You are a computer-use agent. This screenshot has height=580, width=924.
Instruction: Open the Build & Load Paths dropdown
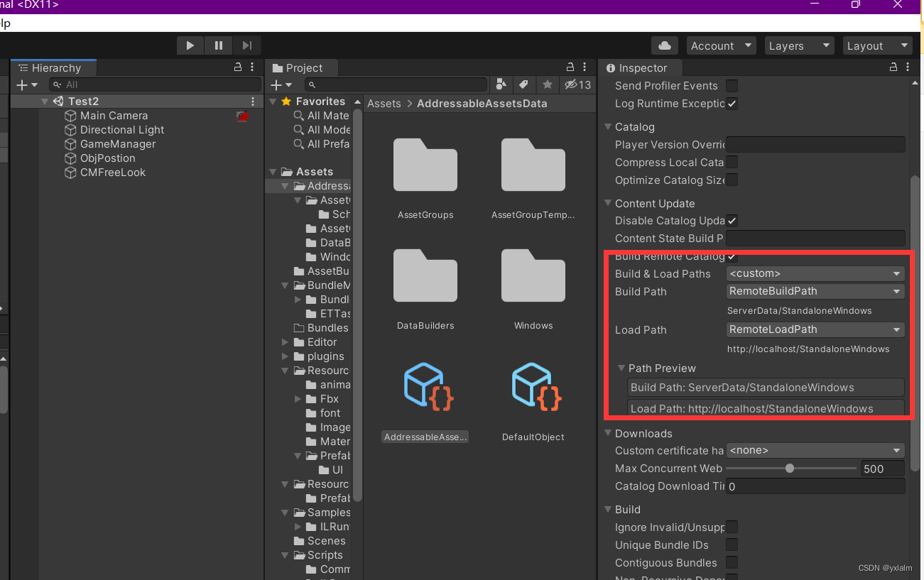pos(815,274)
